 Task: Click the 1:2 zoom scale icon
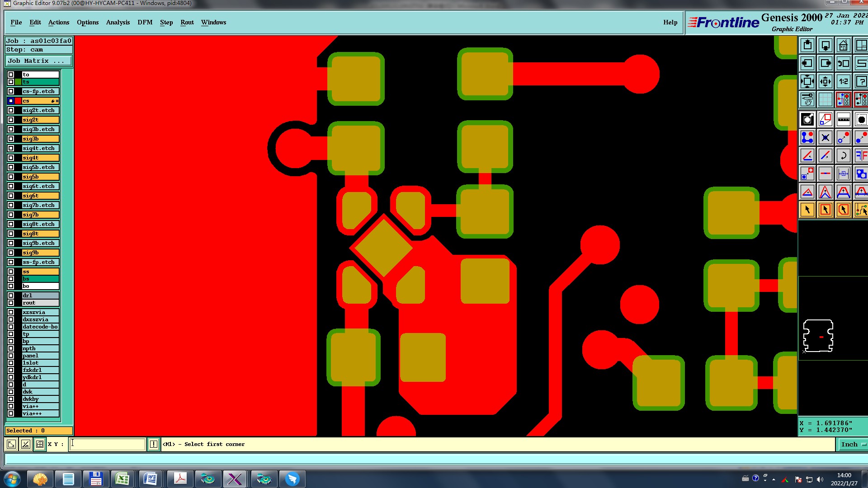(x=843, y=82)
